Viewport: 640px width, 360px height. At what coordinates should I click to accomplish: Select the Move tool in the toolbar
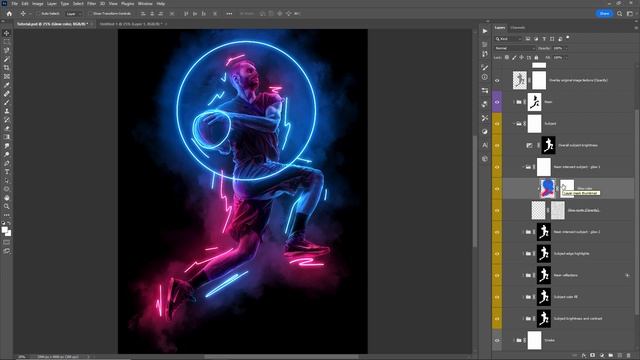click(x=7, y=33)
